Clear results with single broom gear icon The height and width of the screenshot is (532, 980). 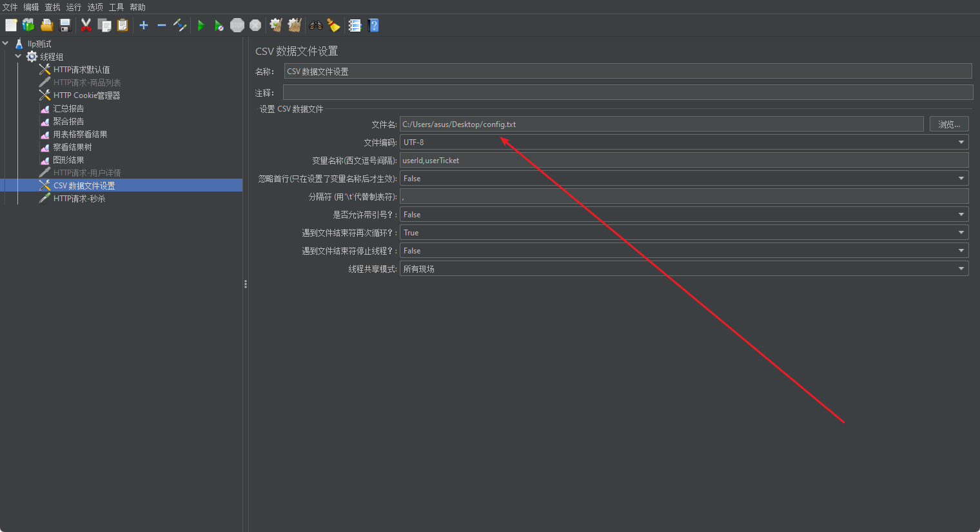coord(276,25)
